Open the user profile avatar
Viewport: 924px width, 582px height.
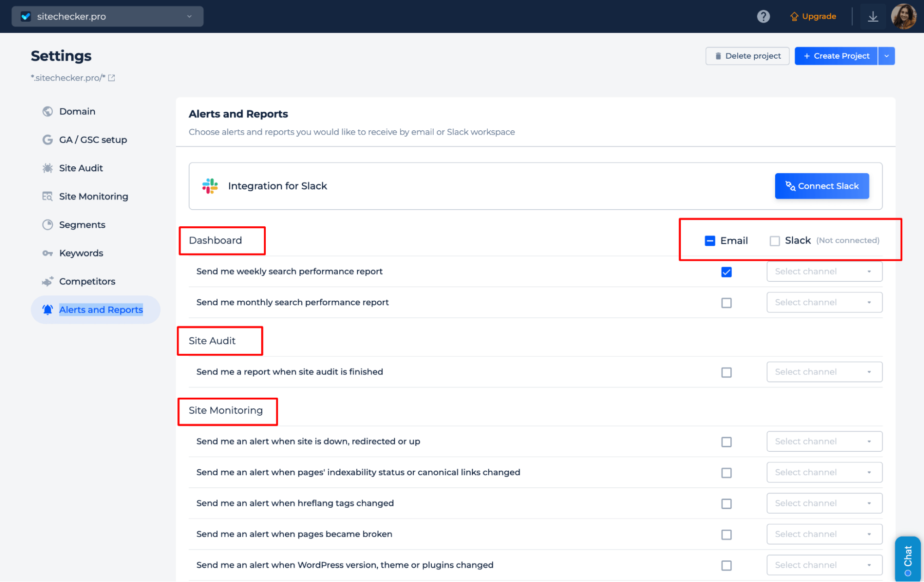(x=904, y=17)
